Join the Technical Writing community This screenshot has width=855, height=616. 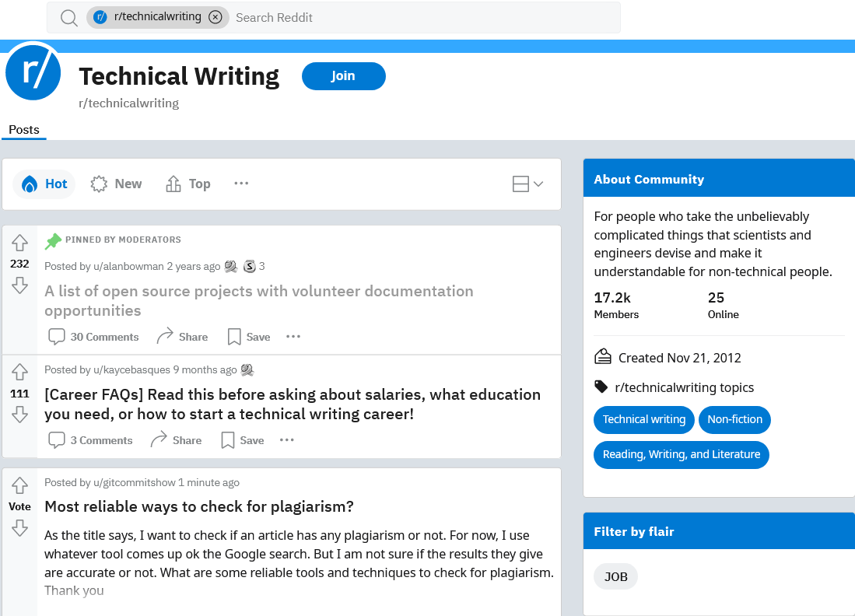point(343,76)
